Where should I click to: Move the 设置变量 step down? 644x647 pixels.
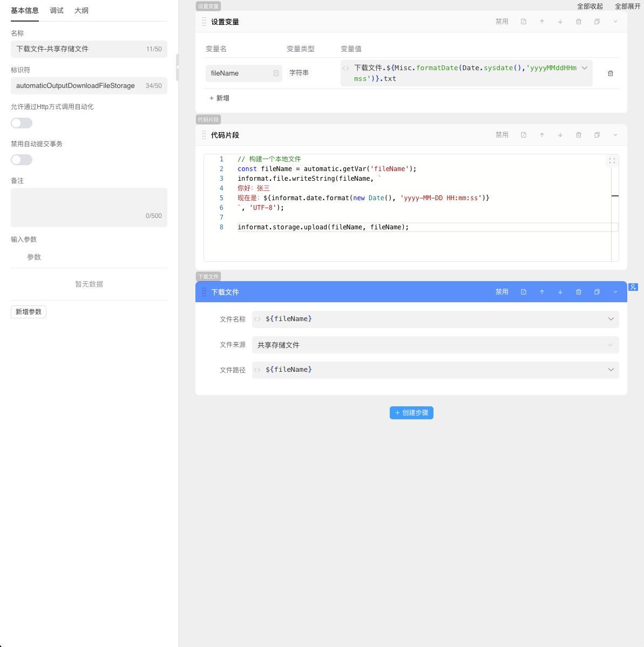pyautogui.click(x=560, y=22)
